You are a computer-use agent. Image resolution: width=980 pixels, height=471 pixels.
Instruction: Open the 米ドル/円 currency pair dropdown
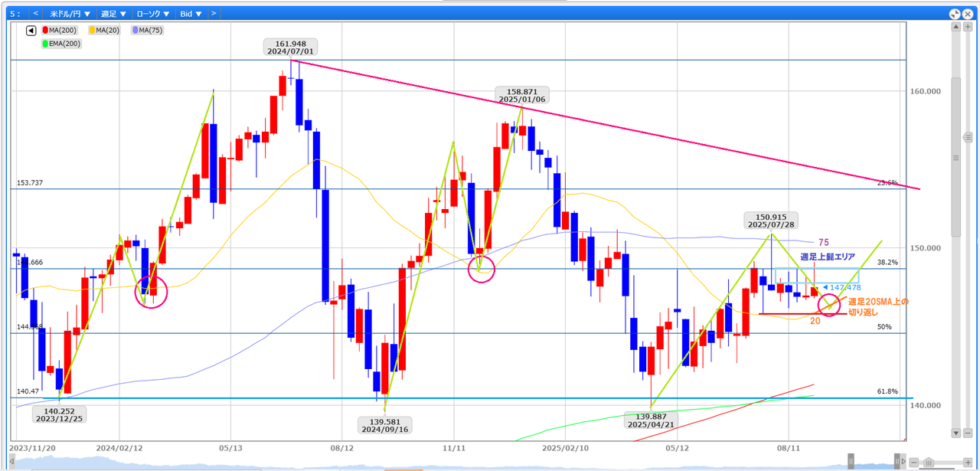[70, 14]
